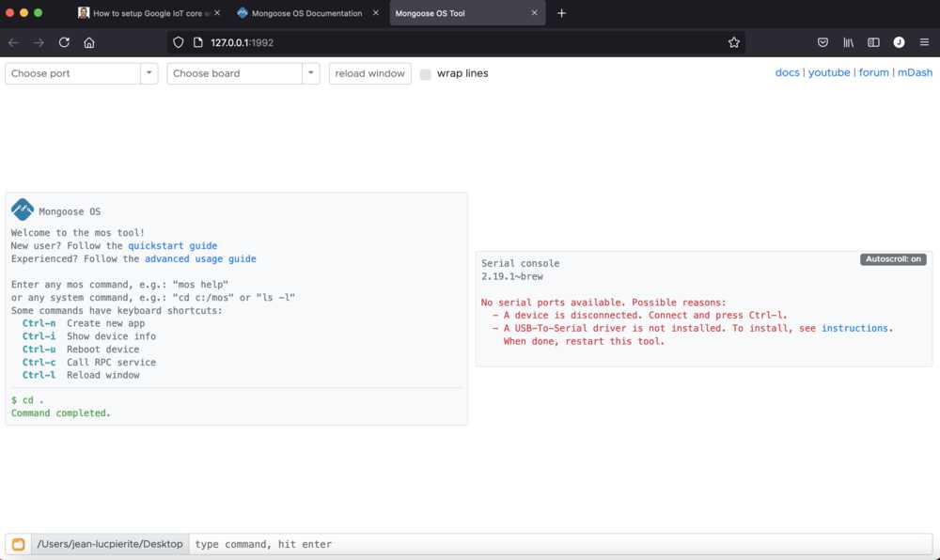Click the Ctrl-c Call RPC service shortcut

point(88,363)
